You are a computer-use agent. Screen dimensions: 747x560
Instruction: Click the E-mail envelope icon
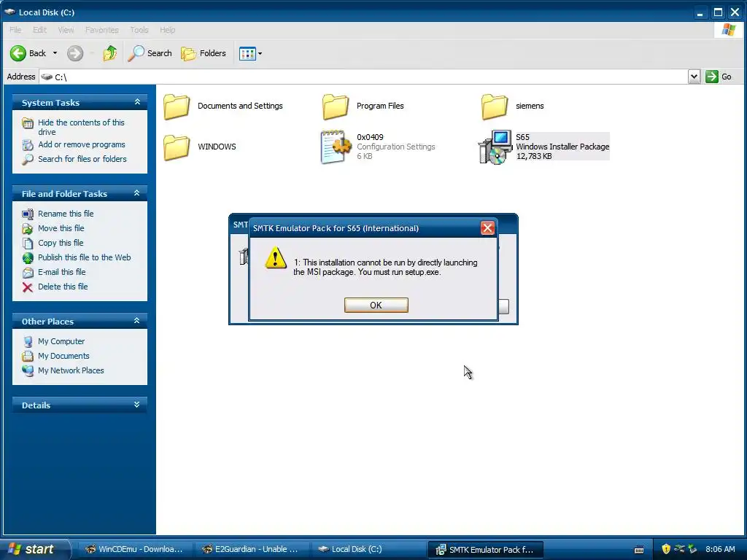click(x=28, y=273)
